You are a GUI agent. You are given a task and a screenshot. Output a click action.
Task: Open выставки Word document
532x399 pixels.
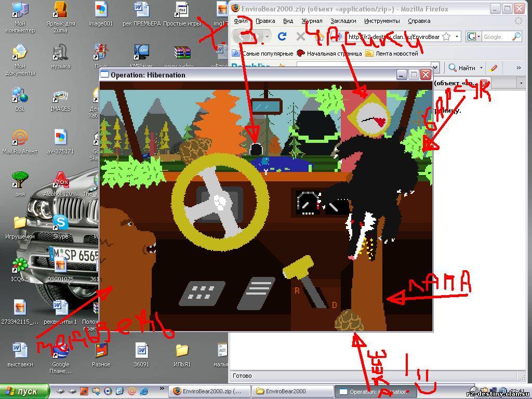click(20, 355)
